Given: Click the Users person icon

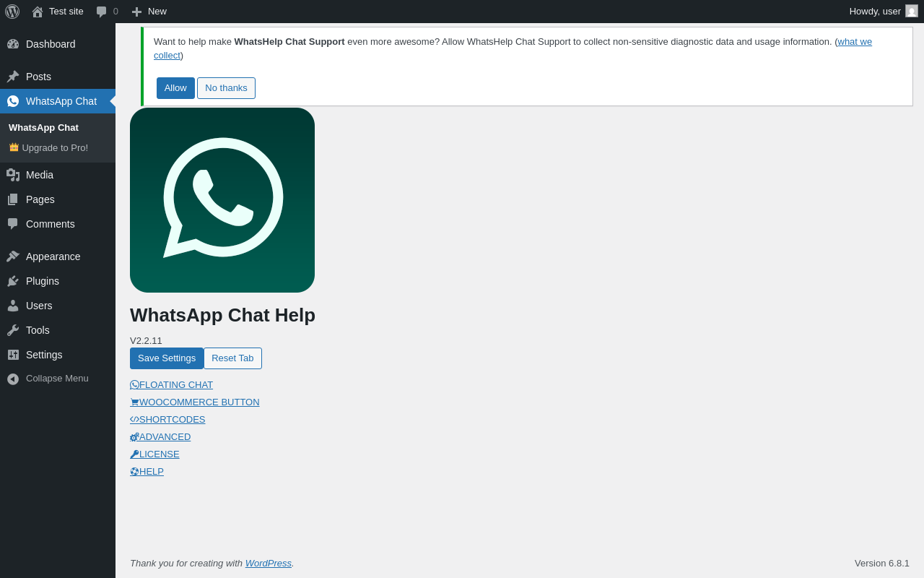Looking at the screenshot, I should [x=13, y=306].
